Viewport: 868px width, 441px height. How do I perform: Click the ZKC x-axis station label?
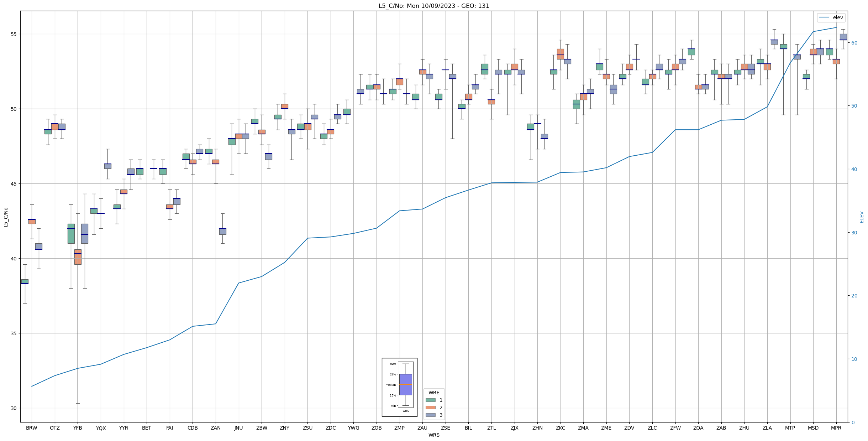click(561, 428)
